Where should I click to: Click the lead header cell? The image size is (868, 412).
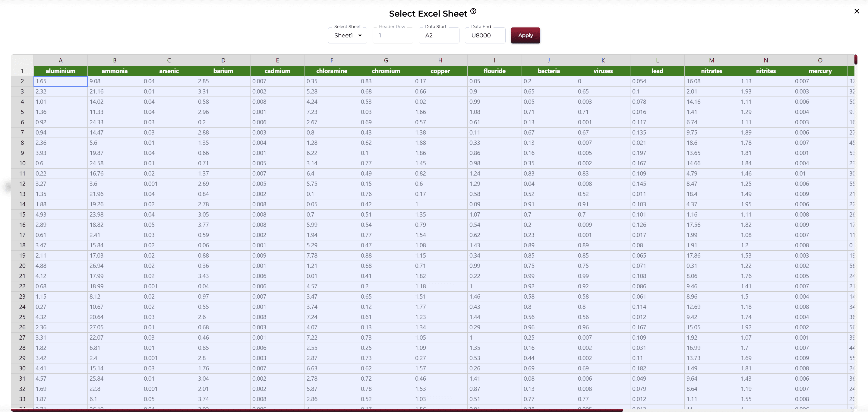[657, 71]
